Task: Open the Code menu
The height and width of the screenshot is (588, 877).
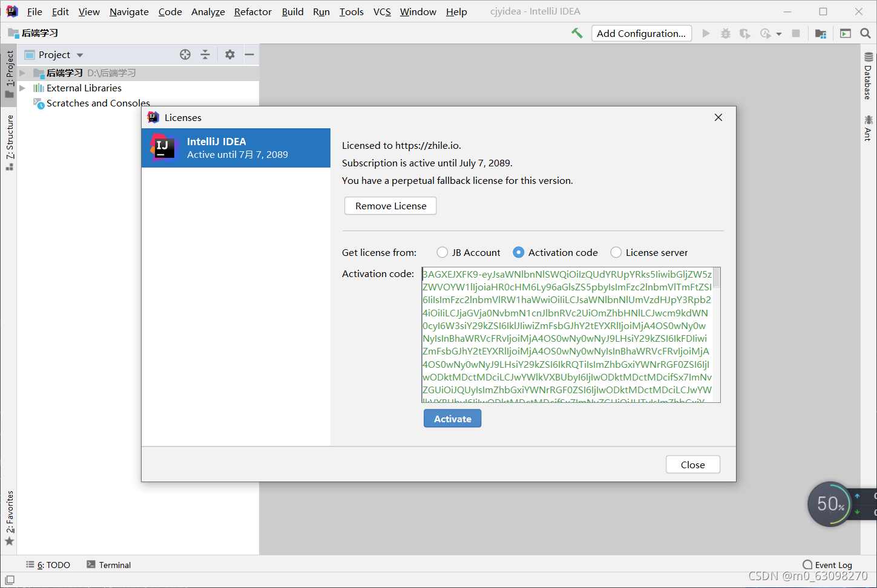Action: (170, 11)
